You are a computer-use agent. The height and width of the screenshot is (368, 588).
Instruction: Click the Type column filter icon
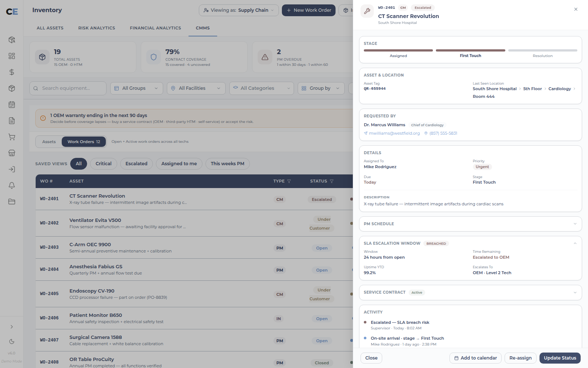[289, 181]
